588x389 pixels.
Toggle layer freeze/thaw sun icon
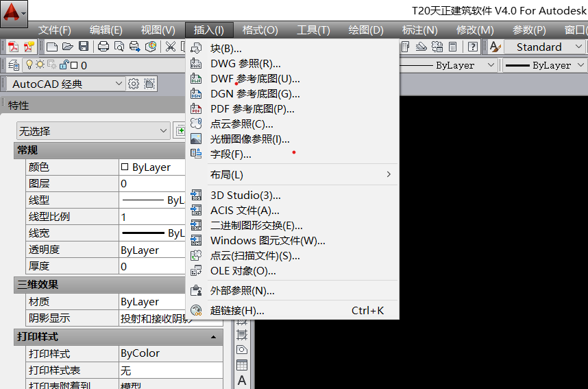(40, 64)
